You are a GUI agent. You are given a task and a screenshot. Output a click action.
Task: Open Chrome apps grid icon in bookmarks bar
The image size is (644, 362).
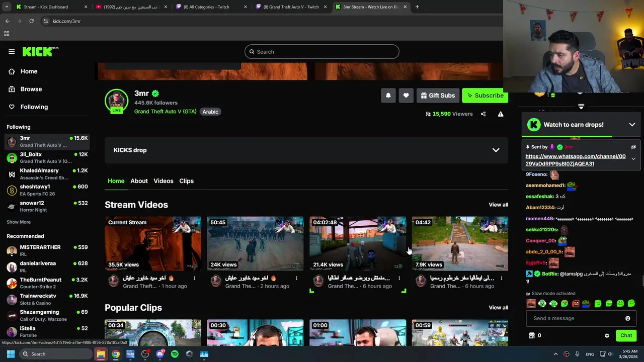pyautogui.click(x=7, y=34)
